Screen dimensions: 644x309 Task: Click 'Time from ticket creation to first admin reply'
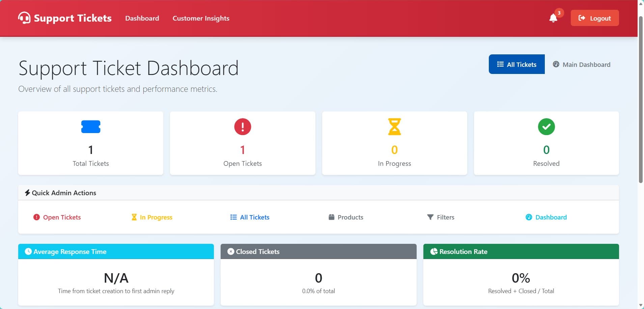click(116, 291)
